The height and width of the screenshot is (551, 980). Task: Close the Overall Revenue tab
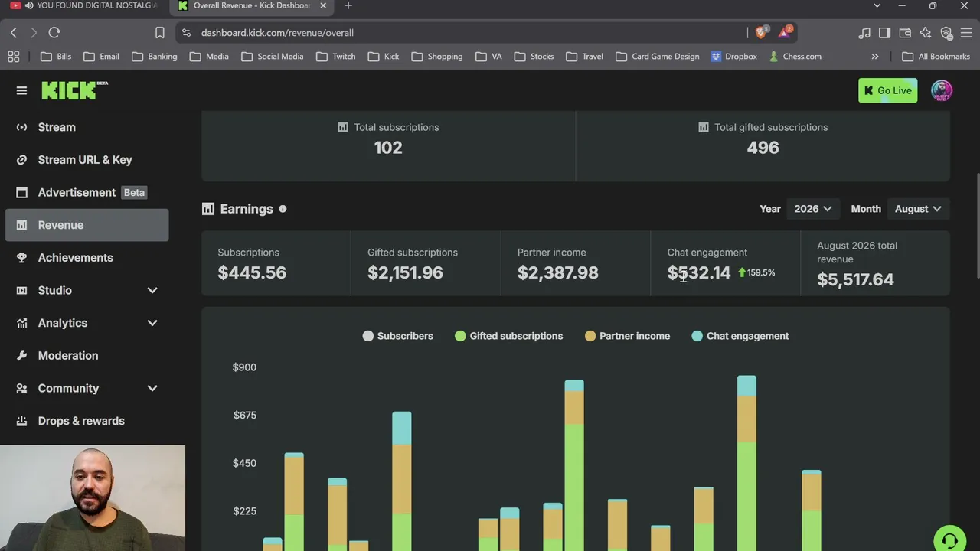click(323, 5)
